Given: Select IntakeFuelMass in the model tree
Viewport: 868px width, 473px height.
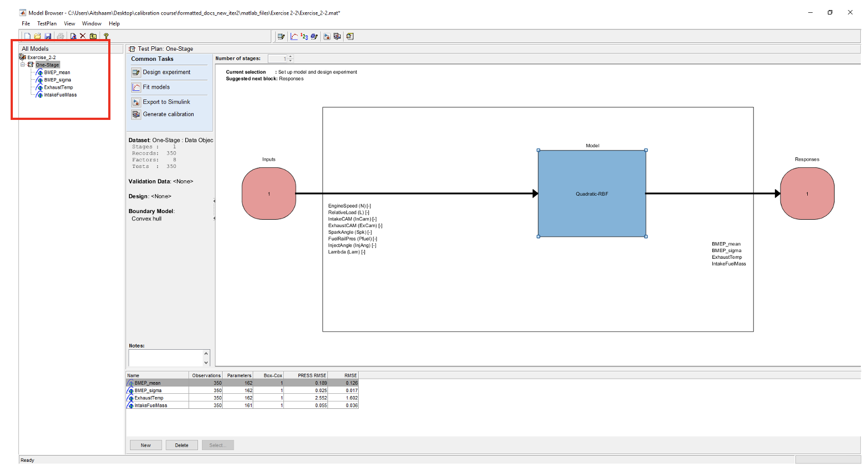Looking at the screenshot, I should (x=60, y=95).
